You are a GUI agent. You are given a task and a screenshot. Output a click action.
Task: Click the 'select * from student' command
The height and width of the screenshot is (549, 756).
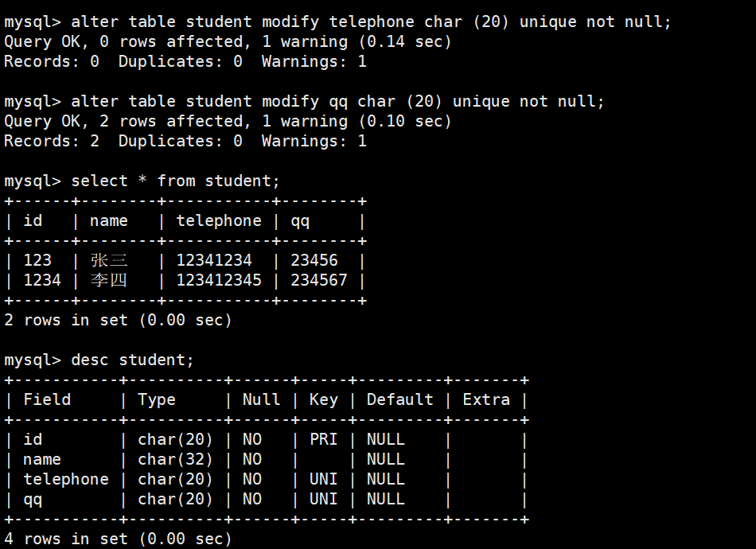tap(176, 181)
